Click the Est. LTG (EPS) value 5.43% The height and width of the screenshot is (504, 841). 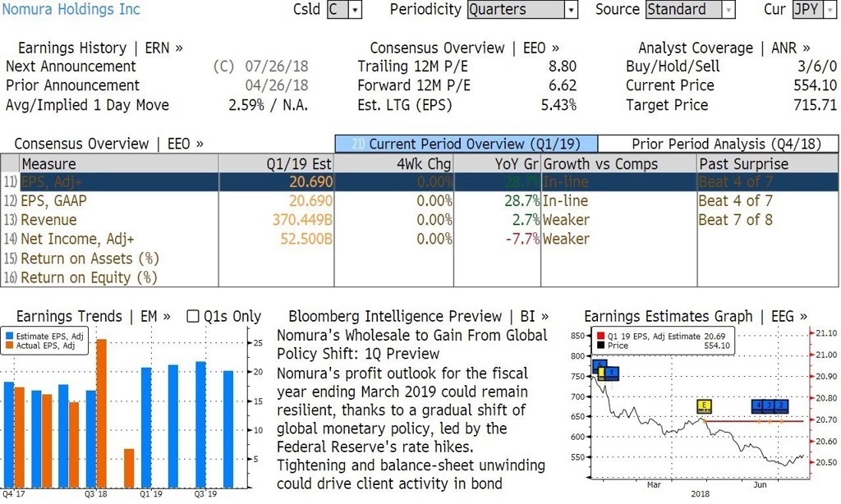pyautogui.click(x=558, y=105)
